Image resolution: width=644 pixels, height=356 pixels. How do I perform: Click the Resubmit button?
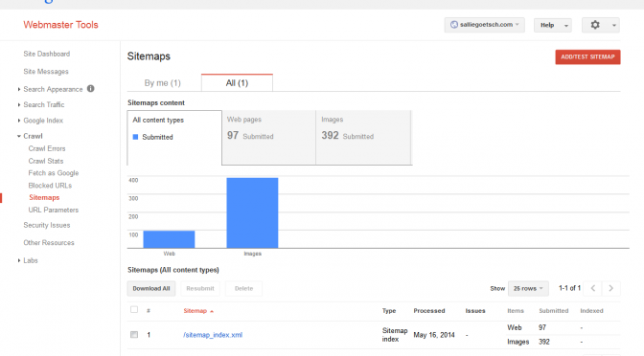200,288
